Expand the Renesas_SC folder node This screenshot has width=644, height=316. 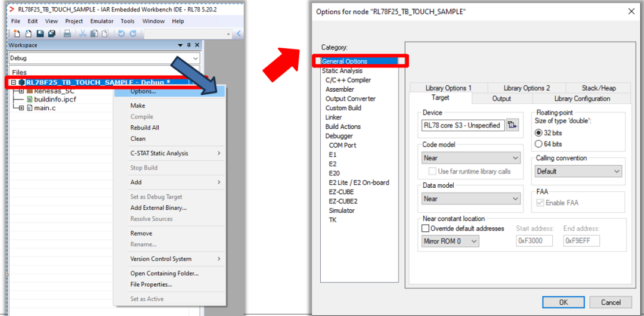click(x=21, y=91)
